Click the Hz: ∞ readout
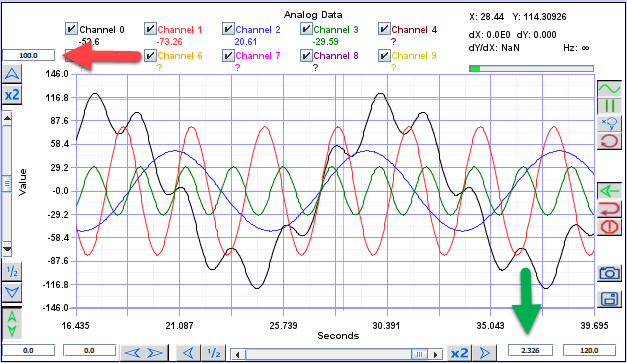Screen dimensions: 627x363 point(576,48)
